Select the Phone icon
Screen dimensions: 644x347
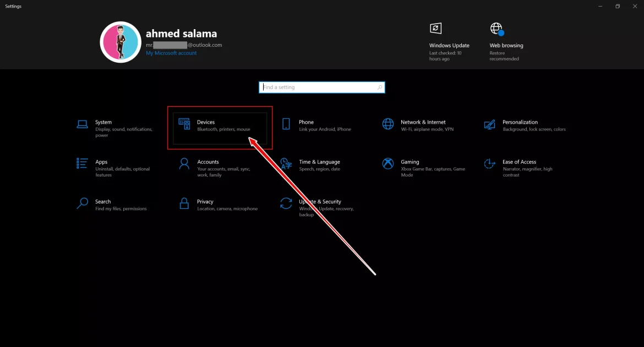tap(286, 124)
